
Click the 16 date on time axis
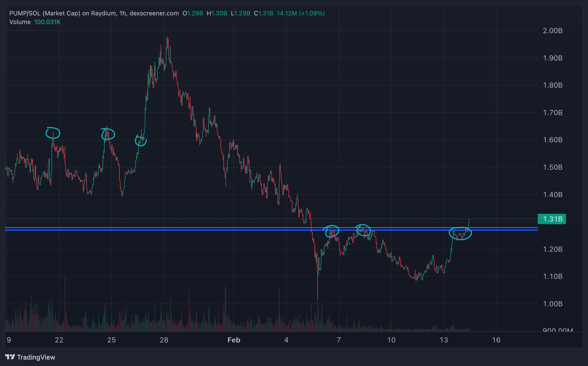[496, 340]
